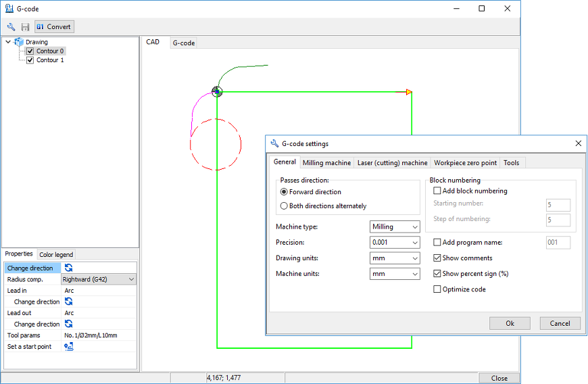
Task: Open the Color legend tab
Action: [56, 255]
